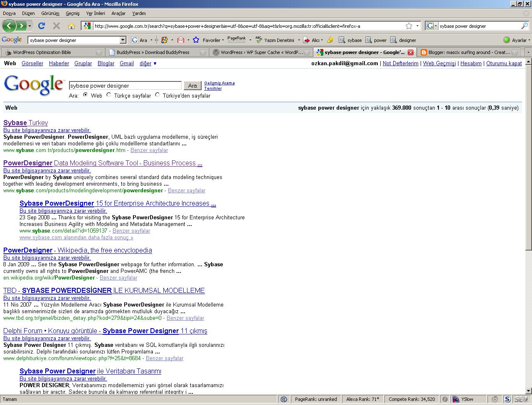This screenshot has width=532, height=405.
Task: Open the Araçlar menu
Action: [x=118, y=13]
